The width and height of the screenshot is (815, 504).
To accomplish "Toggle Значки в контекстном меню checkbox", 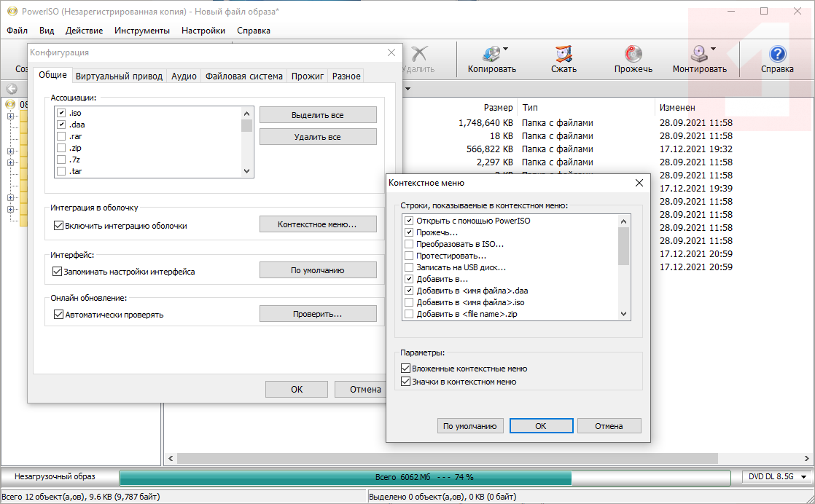I will click(x=406, y=382).
